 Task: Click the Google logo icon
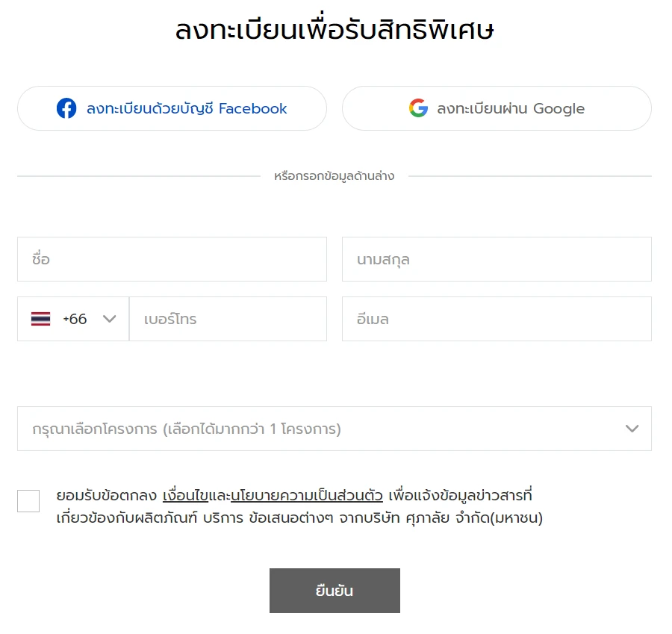(418, 108)
